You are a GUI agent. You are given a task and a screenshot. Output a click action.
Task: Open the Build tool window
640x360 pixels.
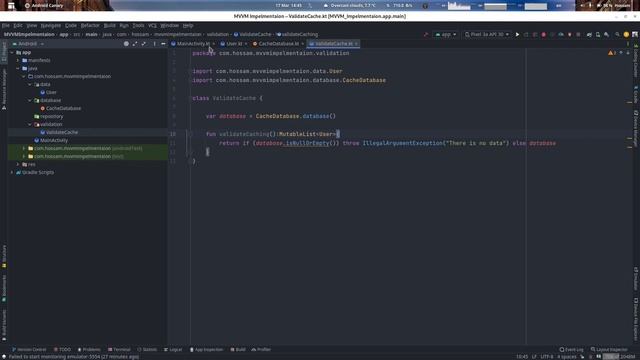tap(238, 350)
